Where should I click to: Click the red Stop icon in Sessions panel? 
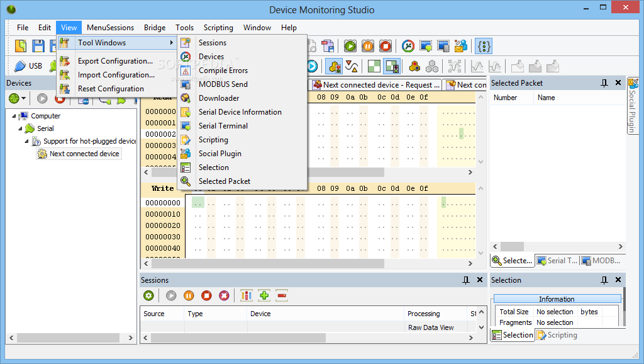(x=206, y=295)
